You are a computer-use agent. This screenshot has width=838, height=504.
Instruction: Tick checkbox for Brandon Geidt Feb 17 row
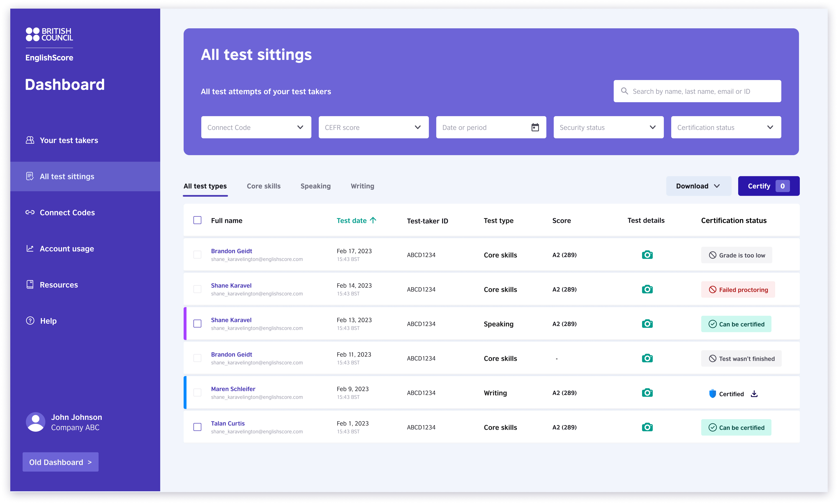point(197,255)
